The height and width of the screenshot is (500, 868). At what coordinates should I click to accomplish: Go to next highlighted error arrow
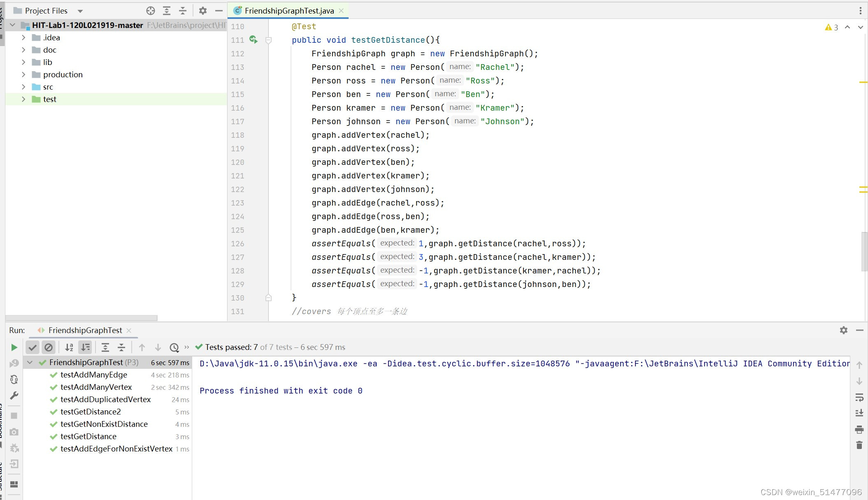click(x=861, y=27)
